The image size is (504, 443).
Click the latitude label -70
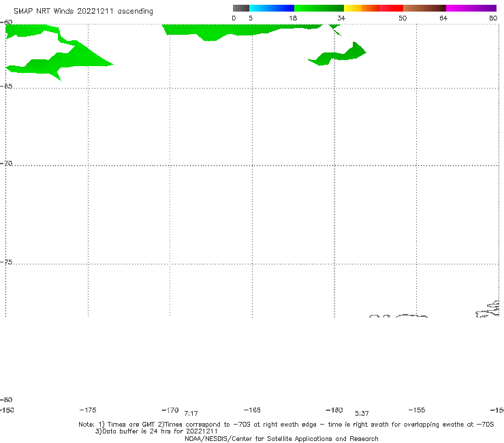[6, 164]
